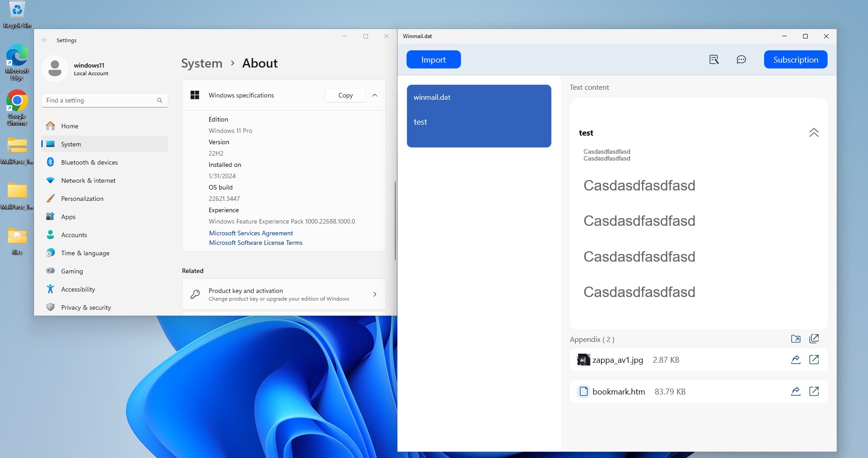Switch to Bluetooth & devices in Settings
The image size is (868, 458).
(x=89, y=162)
